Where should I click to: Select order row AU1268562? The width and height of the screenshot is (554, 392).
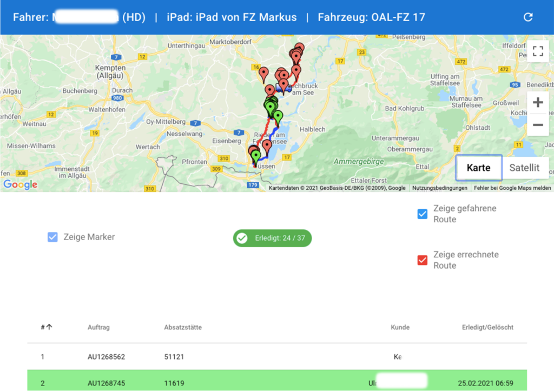pos(106,357)
